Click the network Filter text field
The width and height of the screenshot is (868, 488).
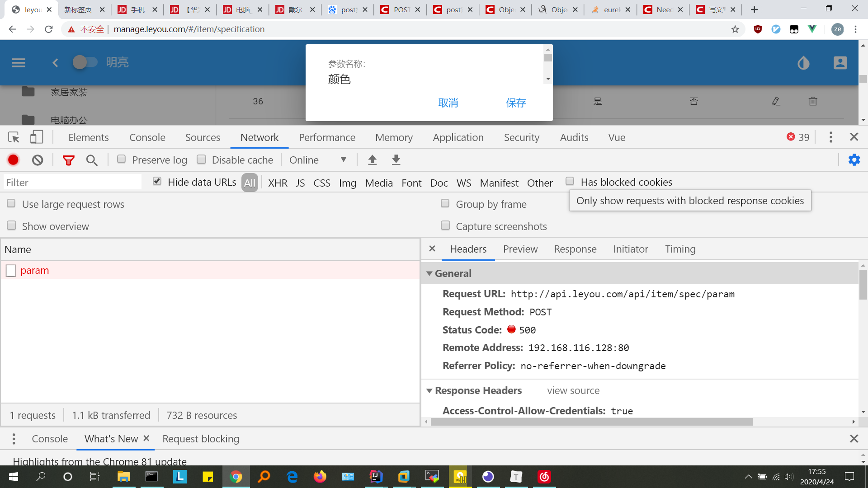[x=72, y=183]
